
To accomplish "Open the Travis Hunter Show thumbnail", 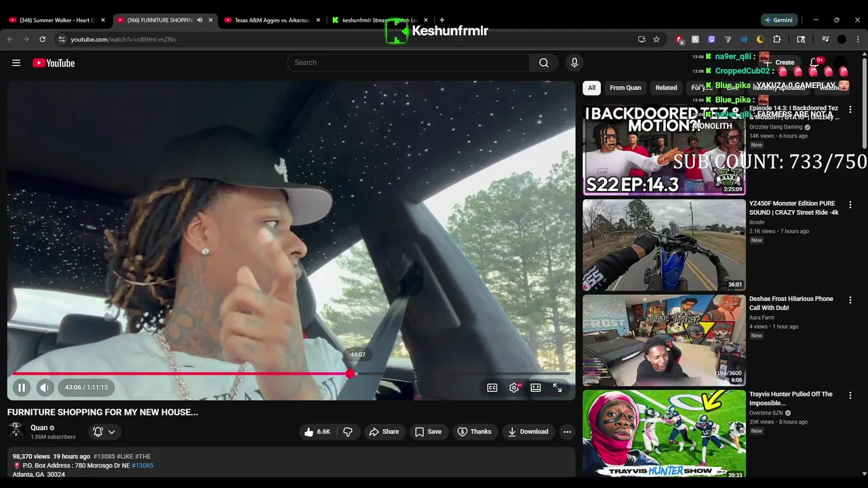I will coord(664,434).
